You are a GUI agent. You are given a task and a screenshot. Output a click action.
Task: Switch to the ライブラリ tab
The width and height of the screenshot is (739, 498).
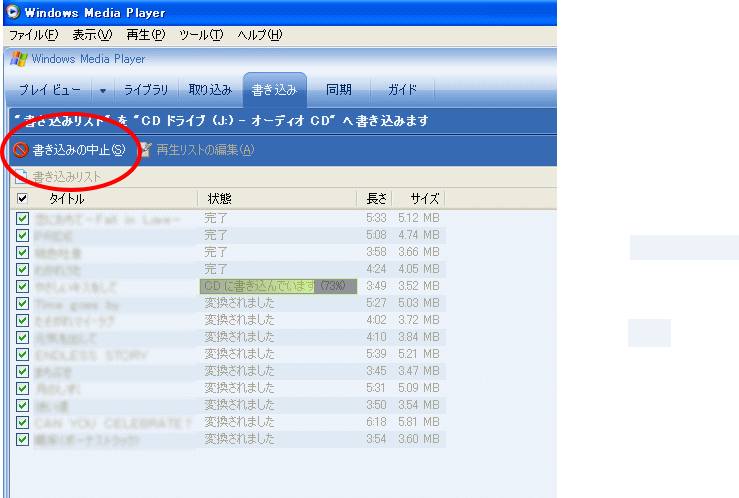[146, 90]
